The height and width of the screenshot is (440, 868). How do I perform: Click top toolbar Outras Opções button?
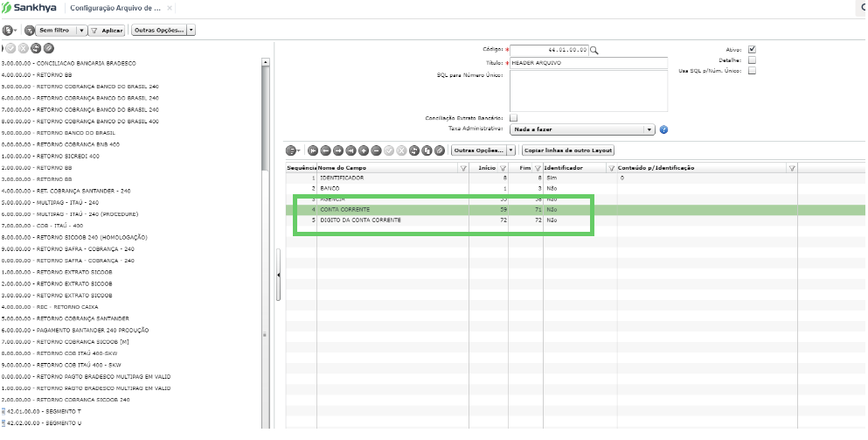click(x=158, y=31)
